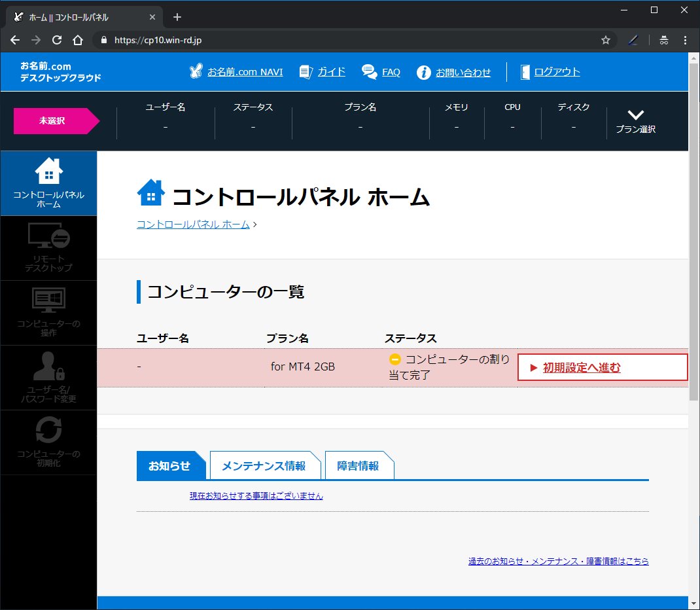Open the browser three-dot menu

685,40
